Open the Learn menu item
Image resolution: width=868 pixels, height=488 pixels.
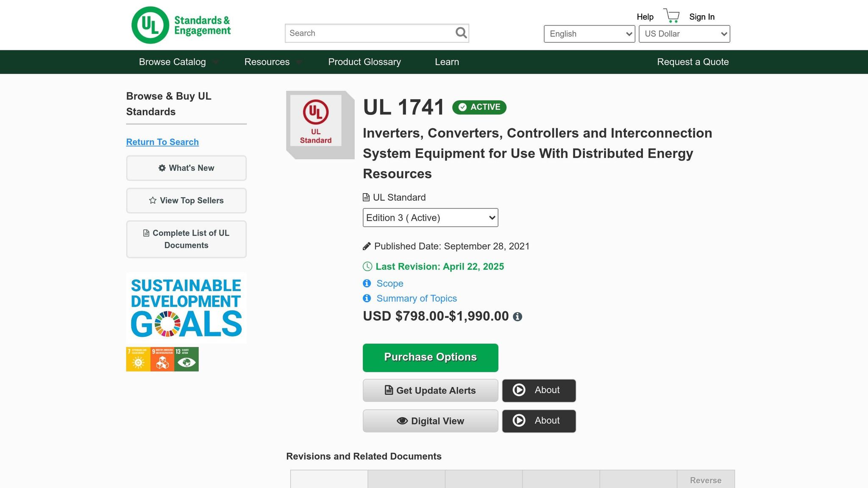tap(447, 62)
